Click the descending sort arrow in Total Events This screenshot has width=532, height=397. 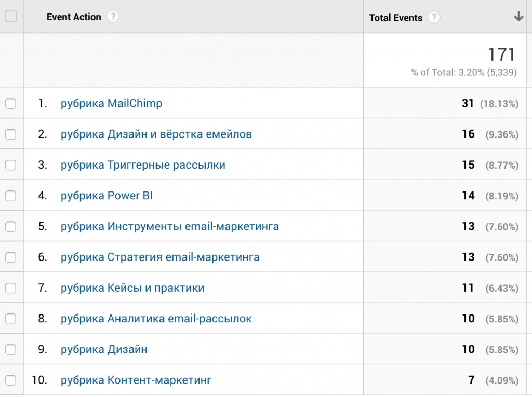[518, 17]
